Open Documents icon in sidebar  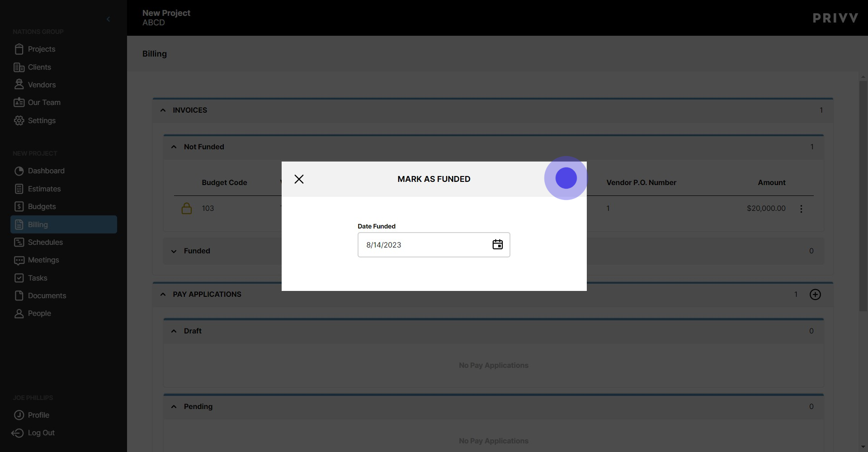coord(19,295)
